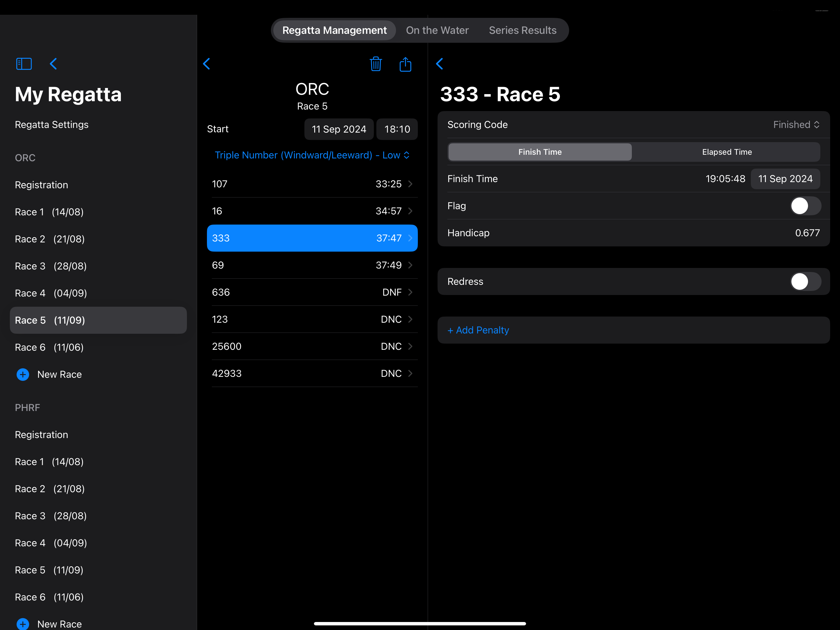Delete the race with the trash icon
This screenshot has width=840, height=630.
[375, 64]
